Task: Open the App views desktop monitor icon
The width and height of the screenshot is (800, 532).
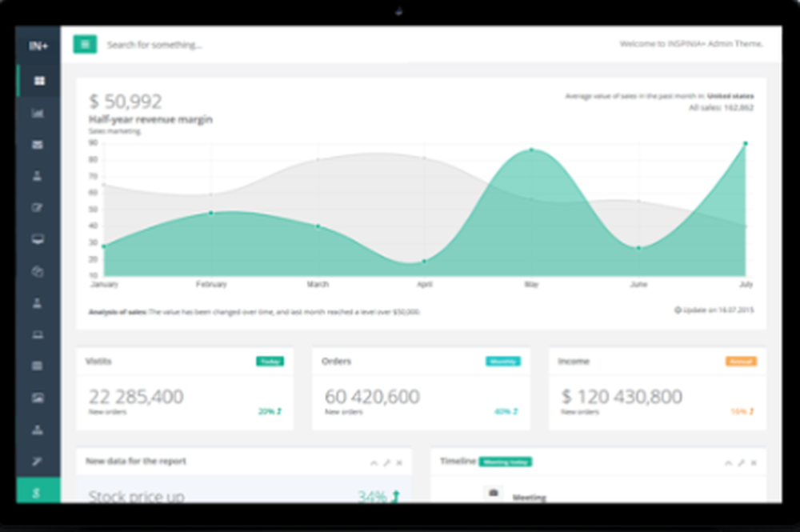Action: coord(38,239)
